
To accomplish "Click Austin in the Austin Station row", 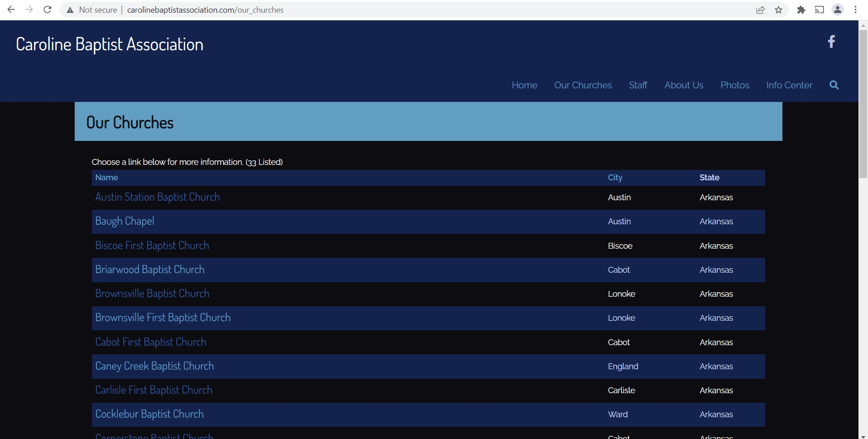I will (x=619, y=198).
